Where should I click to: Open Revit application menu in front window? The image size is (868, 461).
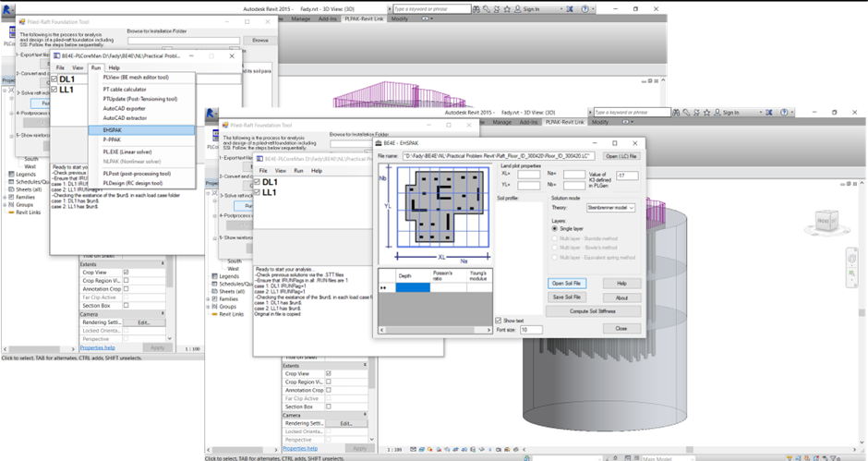click(211, 113)
